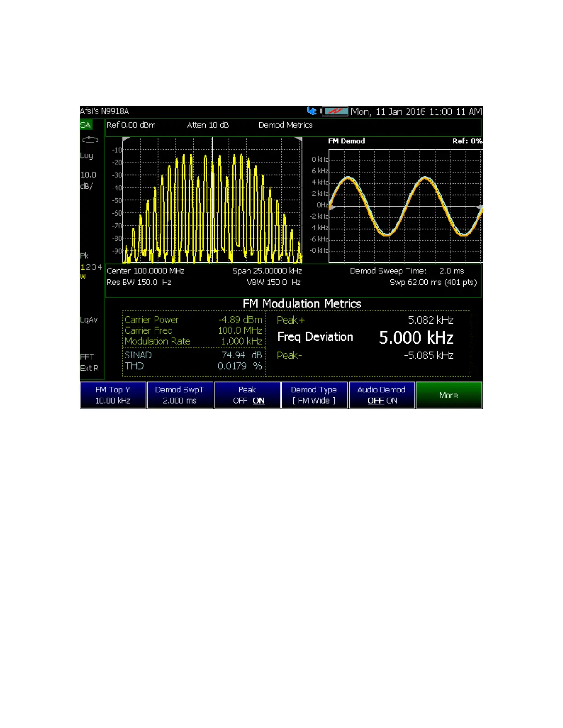Click the Demod Sweep Time 2.0 ms readout
The height and width of the screenshot is (728, 563).
click(x=407, y=271)
